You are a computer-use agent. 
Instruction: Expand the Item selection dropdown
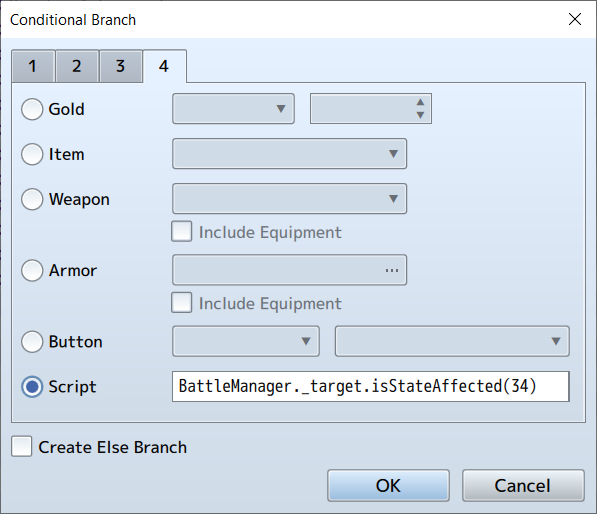(x=289, y=154)
